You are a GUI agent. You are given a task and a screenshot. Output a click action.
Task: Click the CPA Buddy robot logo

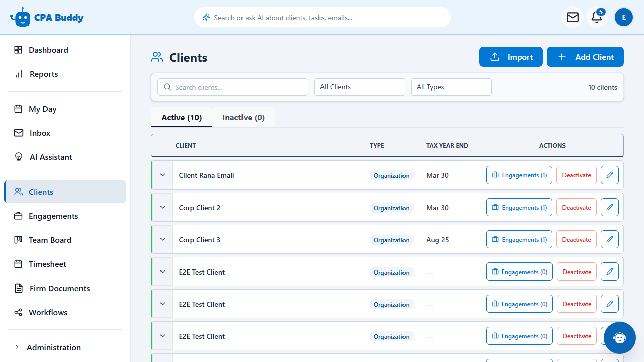[x=21, y=17]
